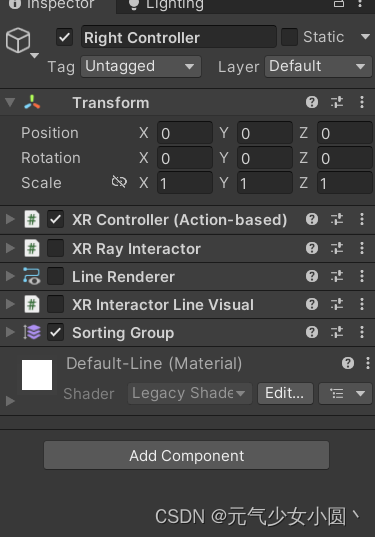375x537 pixels.
Task: Open Transform preset settings icon
Action: click(337, 102)
